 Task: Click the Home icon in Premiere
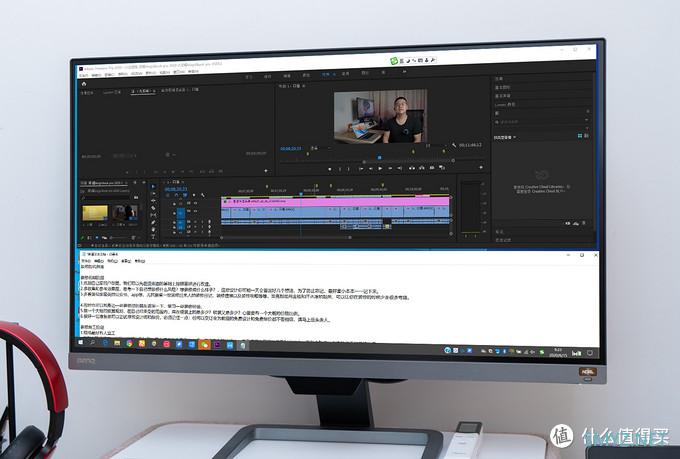[x=84, y=84]
